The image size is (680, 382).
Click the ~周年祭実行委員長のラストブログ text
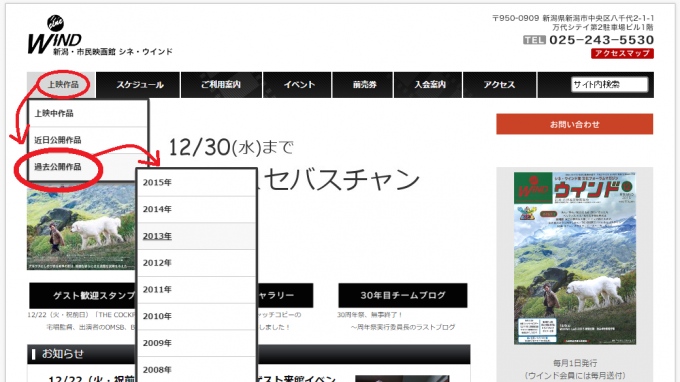[403, 327]
